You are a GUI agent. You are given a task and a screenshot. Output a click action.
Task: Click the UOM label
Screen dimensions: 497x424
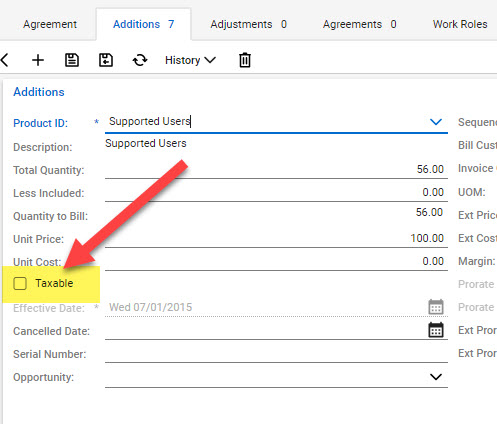click(472, 192)
